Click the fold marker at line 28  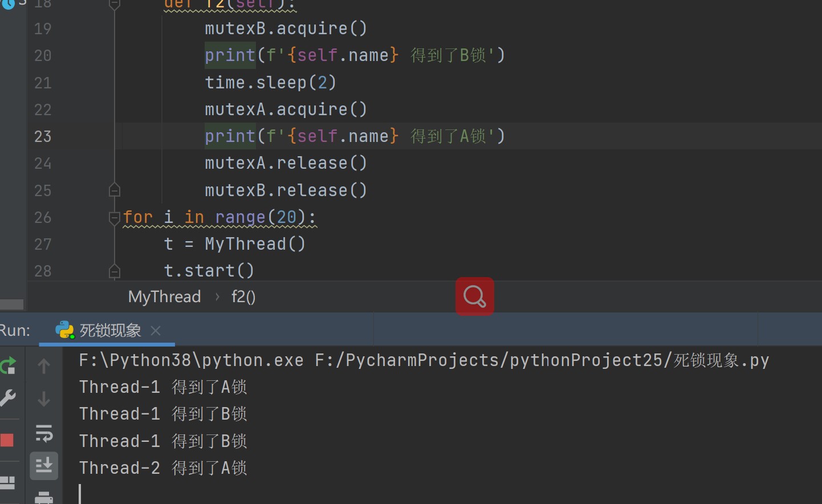point(114,271)
